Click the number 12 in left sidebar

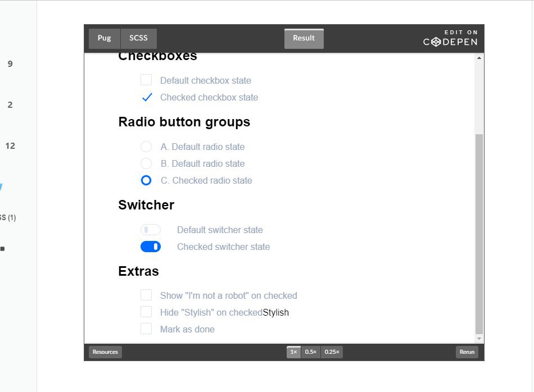coord(10,146)
